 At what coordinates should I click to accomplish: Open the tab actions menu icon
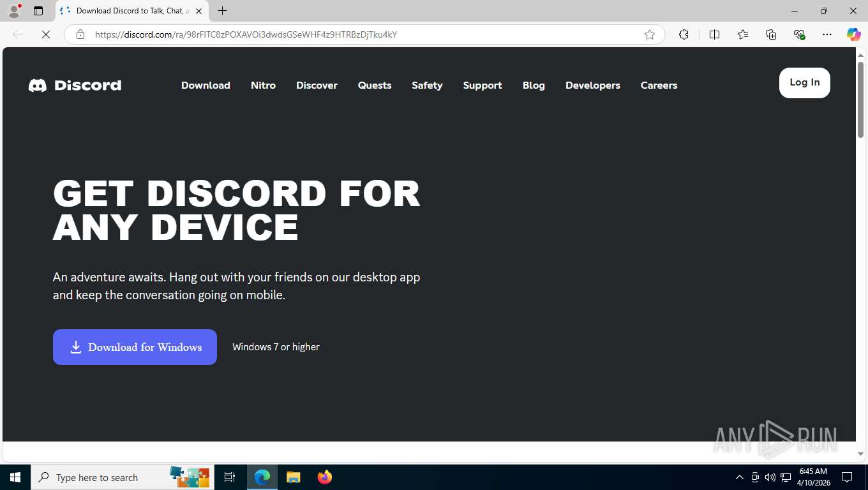38,11
